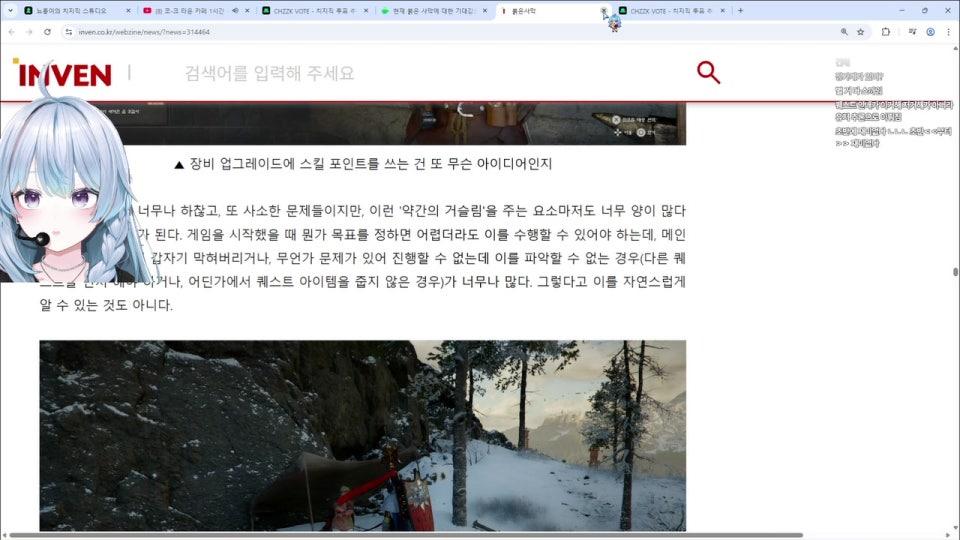Open a new tab with plus button
This screenshot has height=540, width=960.
click(x=740, y=11)
